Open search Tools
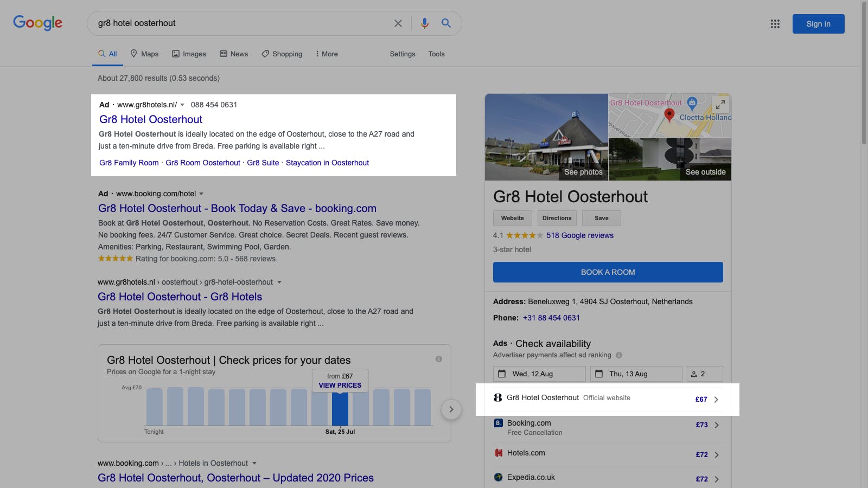 [437, 54]
